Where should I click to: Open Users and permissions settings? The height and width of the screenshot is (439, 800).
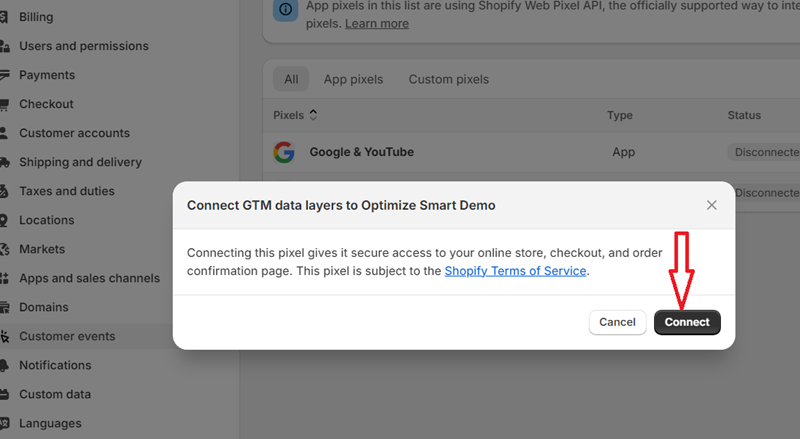coord(84,46)
